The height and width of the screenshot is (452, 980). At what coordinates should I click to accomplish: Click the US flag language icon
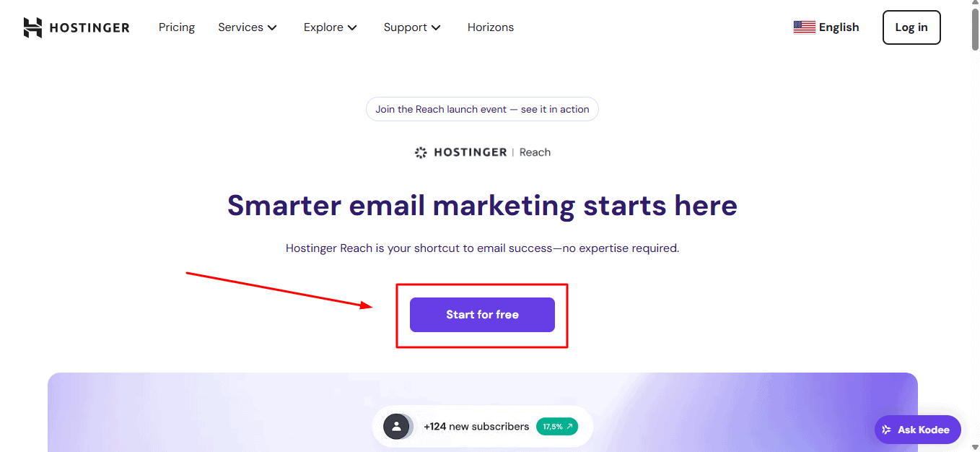point(804,27)
